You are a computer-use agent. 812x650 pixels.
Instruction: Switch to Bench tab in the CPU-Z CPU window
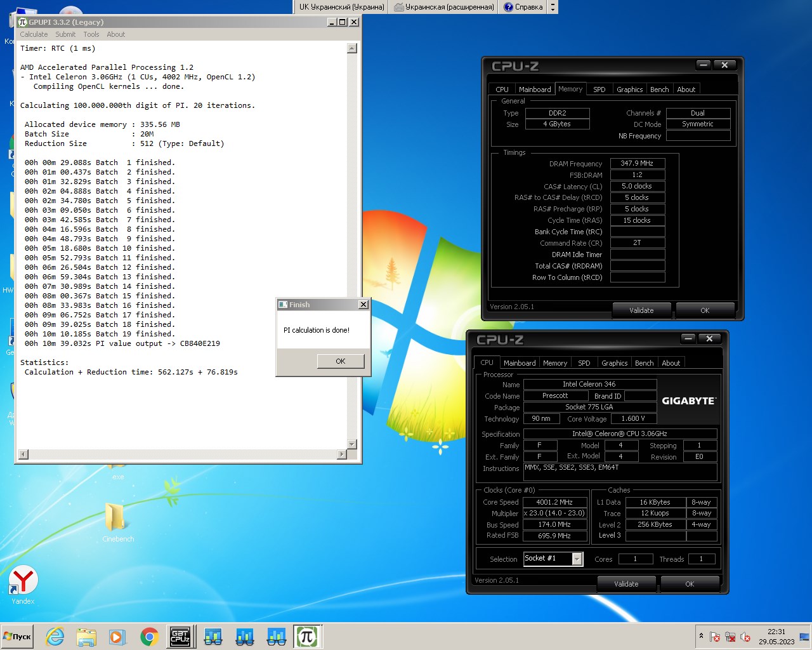tap(645, 363)
